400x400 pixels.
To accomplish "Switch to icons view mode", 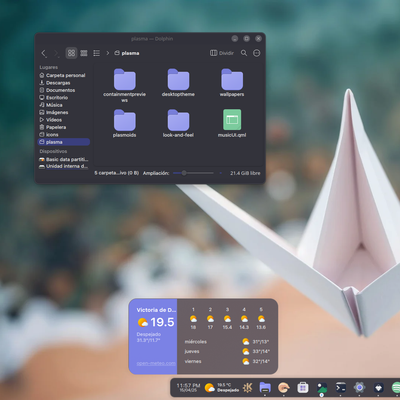I will click(71, 53).
